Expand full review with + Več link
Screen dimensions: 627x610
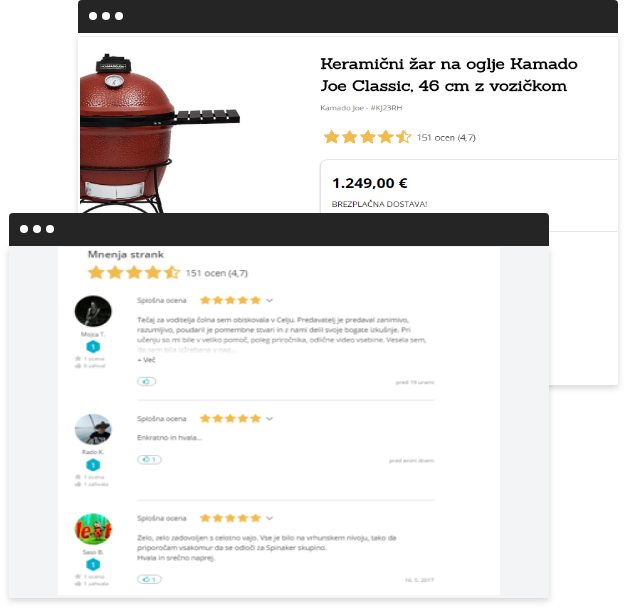[146, 360]
